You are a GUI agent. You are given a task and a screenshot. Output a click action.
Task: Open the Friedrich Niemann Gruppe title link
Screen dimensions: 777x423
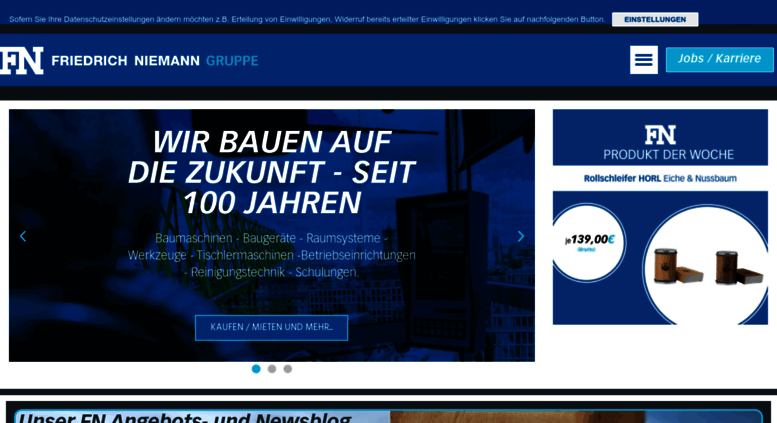[x=155, y=61]
